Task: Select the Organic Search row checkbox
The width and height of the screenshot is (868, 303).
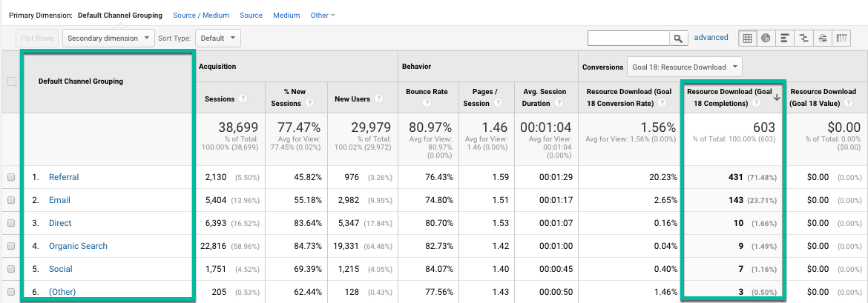Action: point(10,246)
